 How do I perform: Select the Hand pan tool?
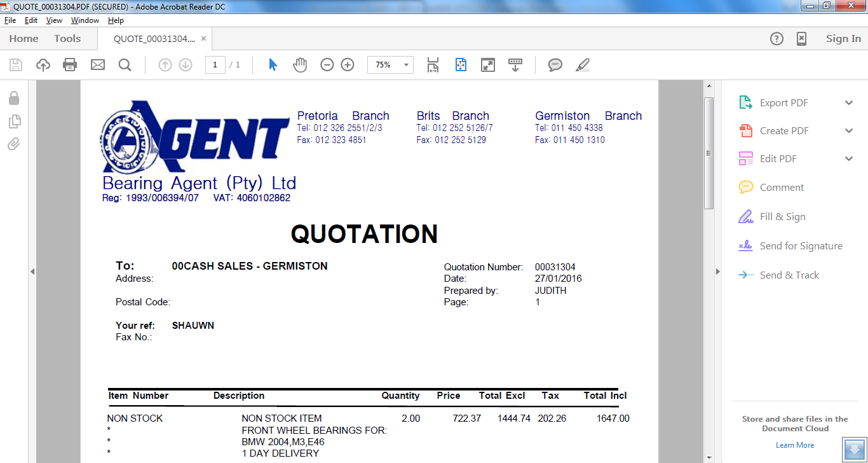pyautogui.click(x=300, y=65)
